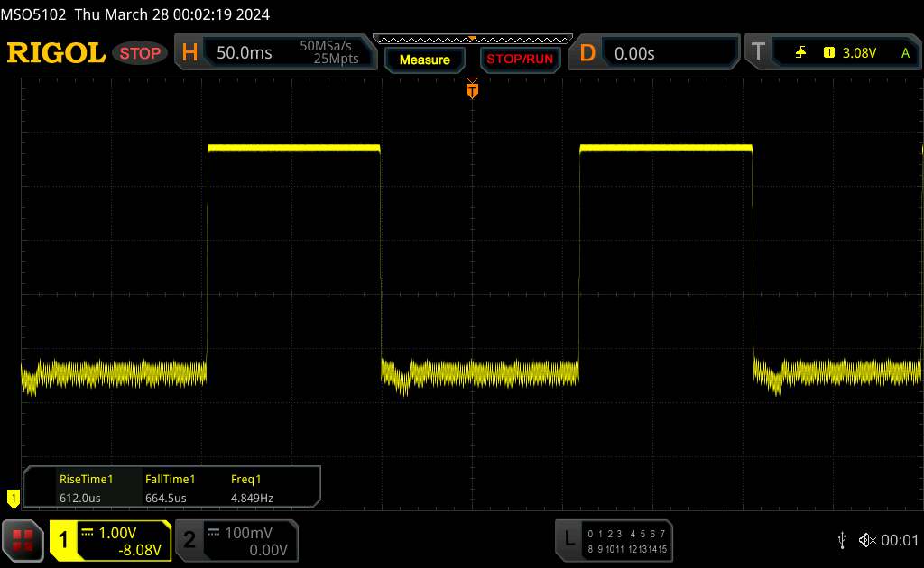Click the orange D delay icon

click(x=587, y=53)
